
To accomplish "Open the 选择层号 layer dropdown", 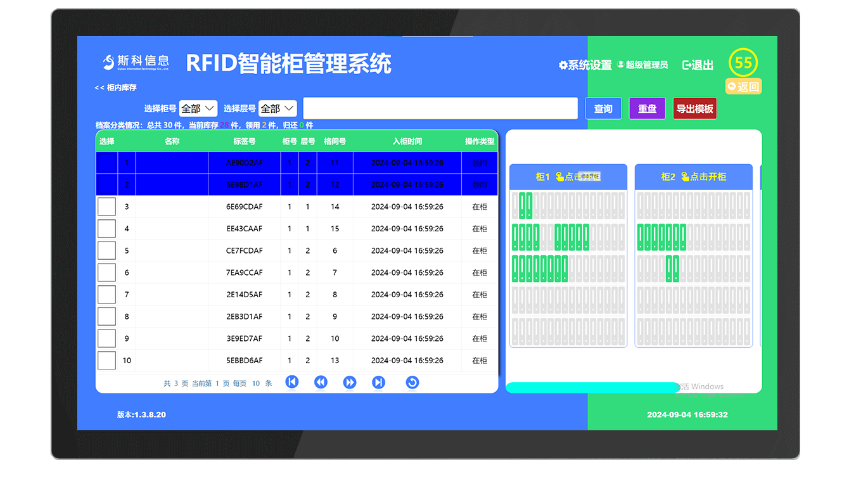I will point(277,108).
